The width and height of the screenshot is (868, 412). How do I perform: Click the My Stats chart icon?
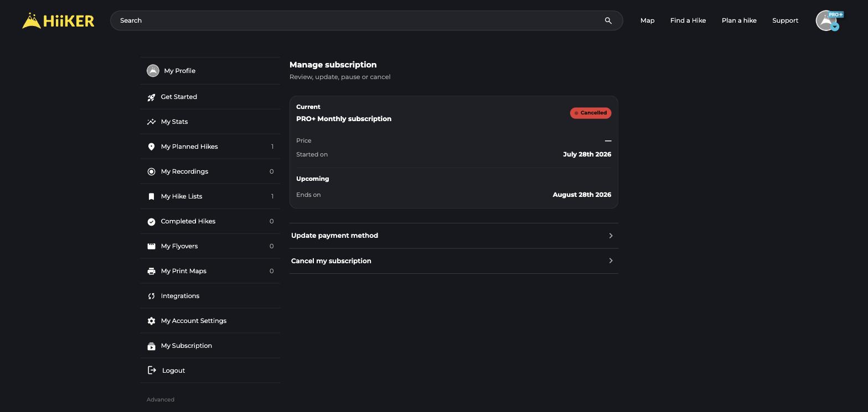(151, 122)
